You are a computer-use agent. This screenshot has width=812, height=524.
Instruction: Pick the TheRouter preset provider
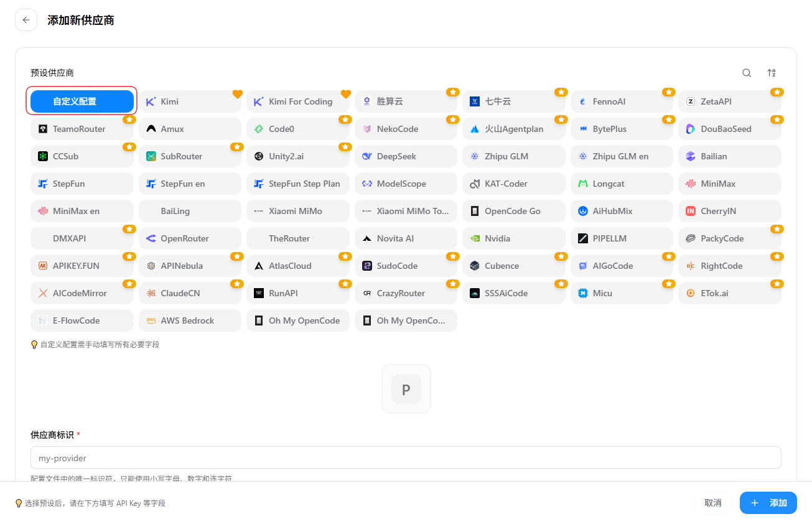298,238
